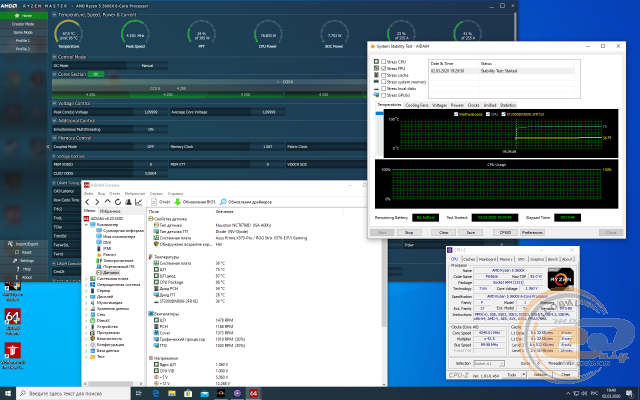Open File Explorer from the taskbar

click(172, 393)
